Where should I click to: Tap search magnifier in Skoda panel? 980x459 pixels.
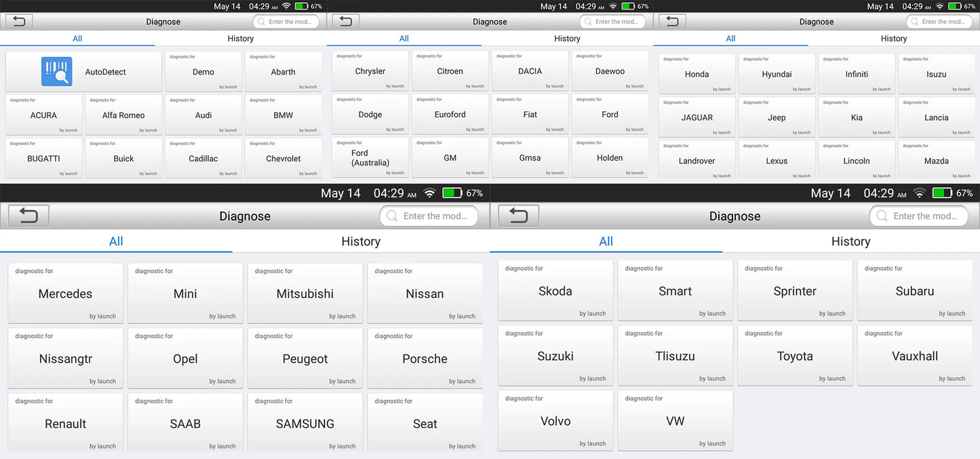pos(882,216)
